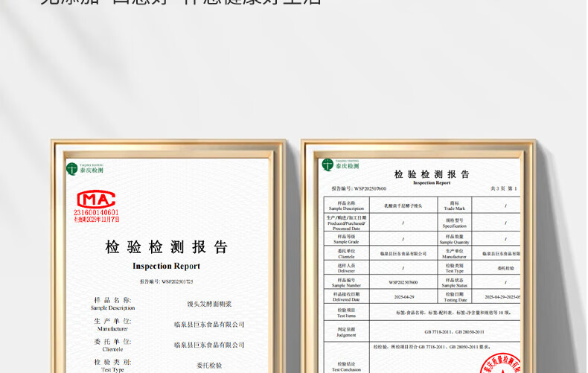Image resolution: width=588 pixels, height=373 pixels.
Task: Click the green logo on left certificate
Action: 72,169
